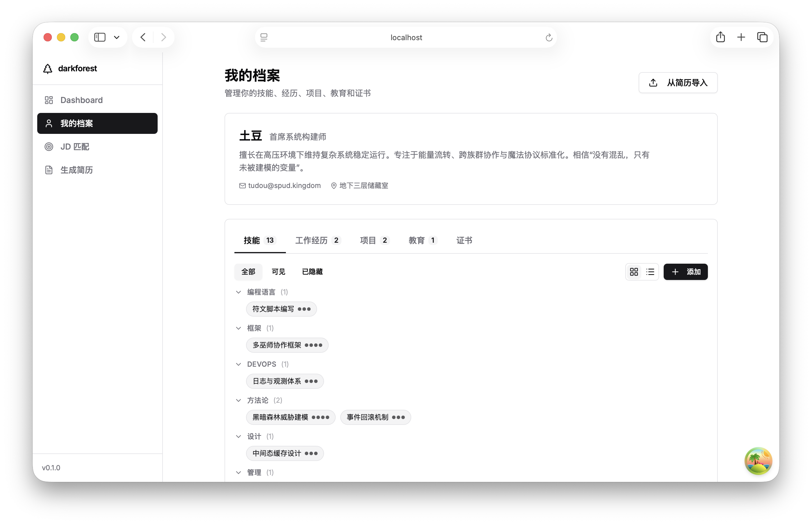The height and width of the screenshot is (525, 812).
Task: Click the email tudou@spud.kingdom
Action: pyautogui.click(x=284, y=185)
